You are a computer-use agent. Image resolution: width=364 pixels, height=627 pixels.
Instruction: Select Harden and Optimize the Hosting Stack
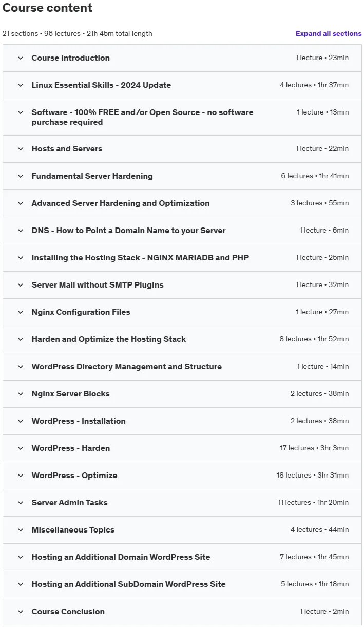pyautogui.click(x=109, y=339)
